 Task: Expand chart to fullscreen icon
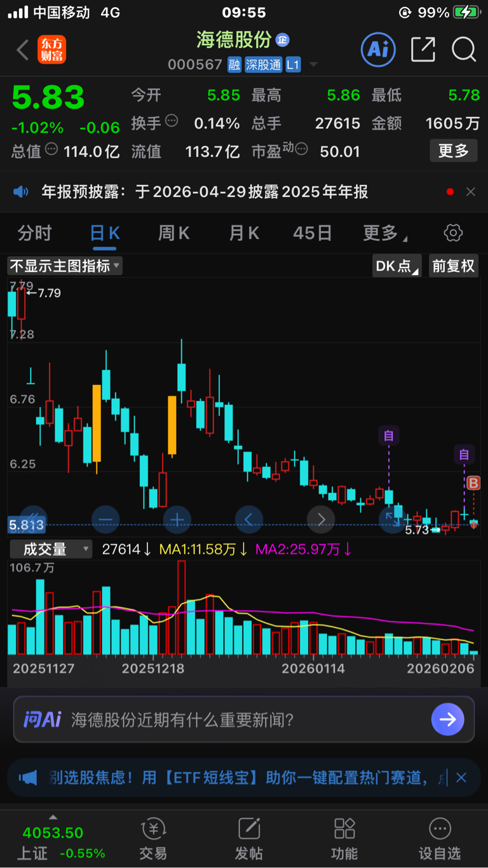[393, 520]
